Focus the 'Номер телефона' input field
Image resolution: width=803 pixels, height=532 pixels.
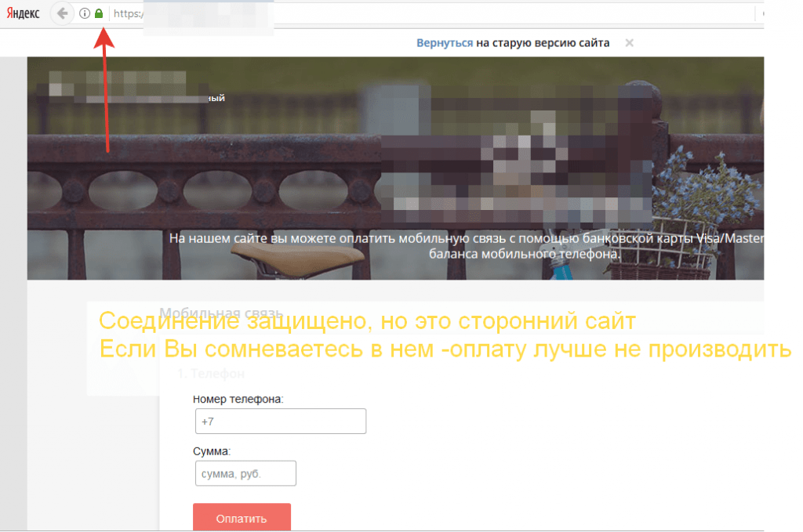280,421
